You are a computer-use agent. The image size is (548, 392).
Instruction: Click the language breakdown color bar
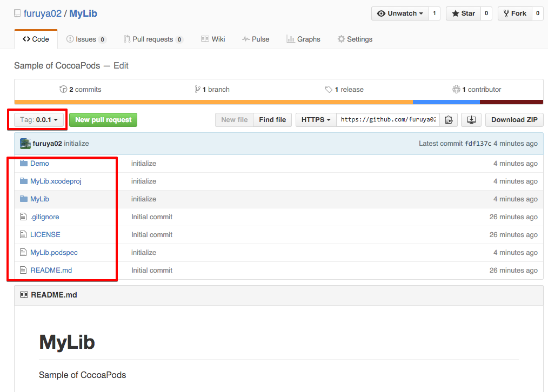pyautogui.click(x=278, y=102)
